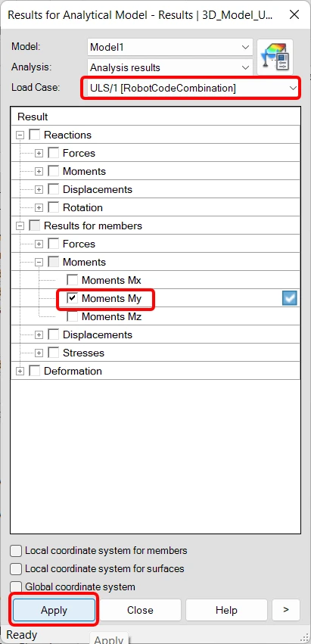Uncheck the Moments My checkbox
311x644 pixels.
tap(73, 299)
